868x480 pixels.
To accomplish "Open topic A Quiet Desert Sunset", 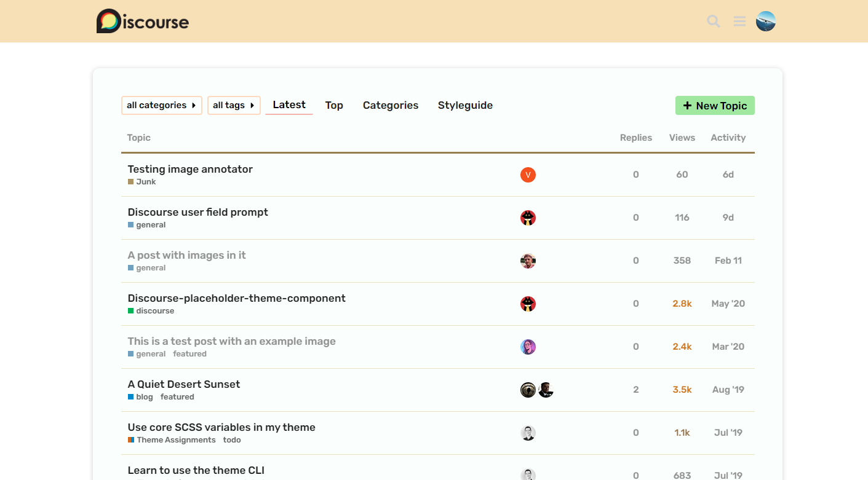I will 184,384.
